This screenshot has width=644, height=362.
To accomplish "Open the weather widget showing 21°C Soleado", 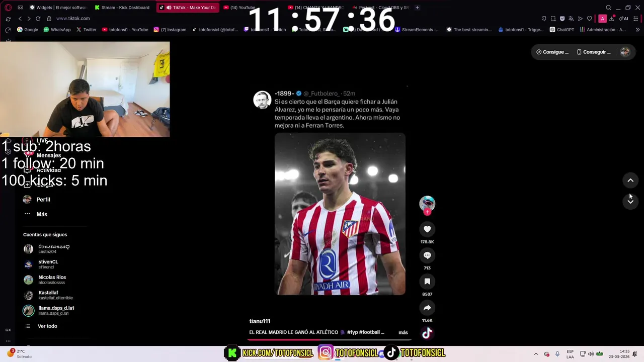I will click(x=20, y=354).
